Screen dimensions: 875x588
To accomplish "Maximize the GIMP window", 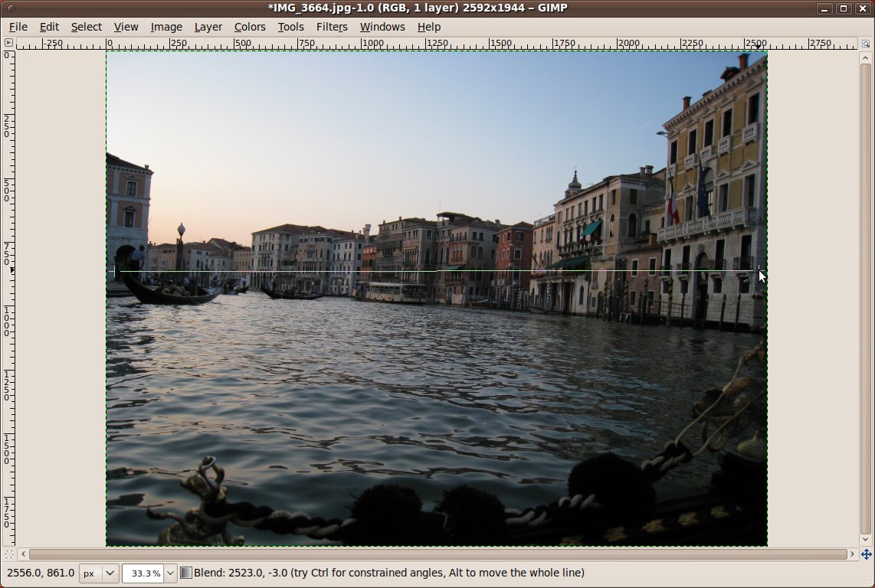I will point(843,8).
